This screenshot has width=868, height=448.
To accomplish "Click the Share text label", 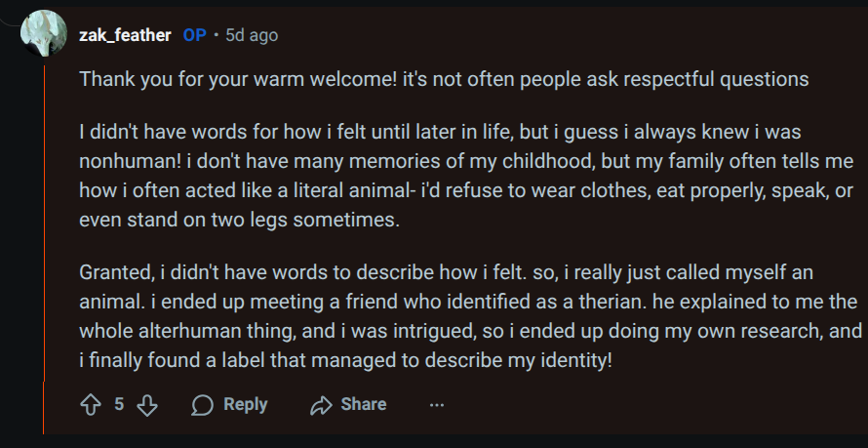I will 364,404.
